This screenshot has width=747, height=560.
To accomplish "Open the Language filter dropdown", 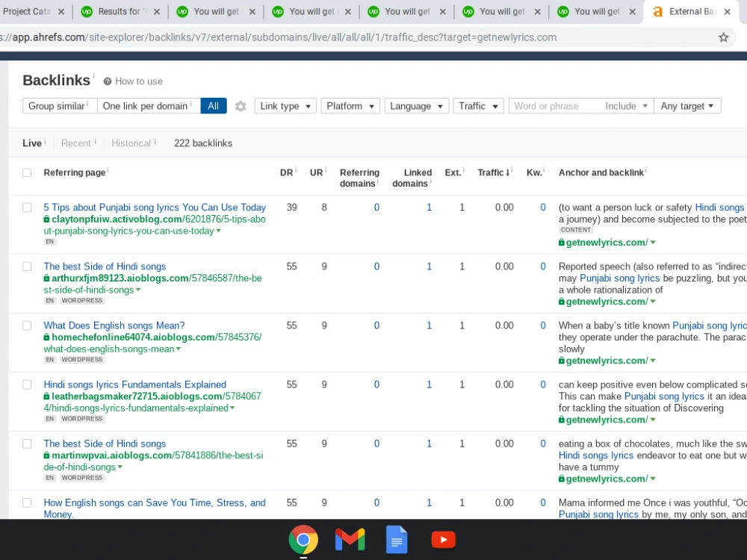I will [416, 106].
